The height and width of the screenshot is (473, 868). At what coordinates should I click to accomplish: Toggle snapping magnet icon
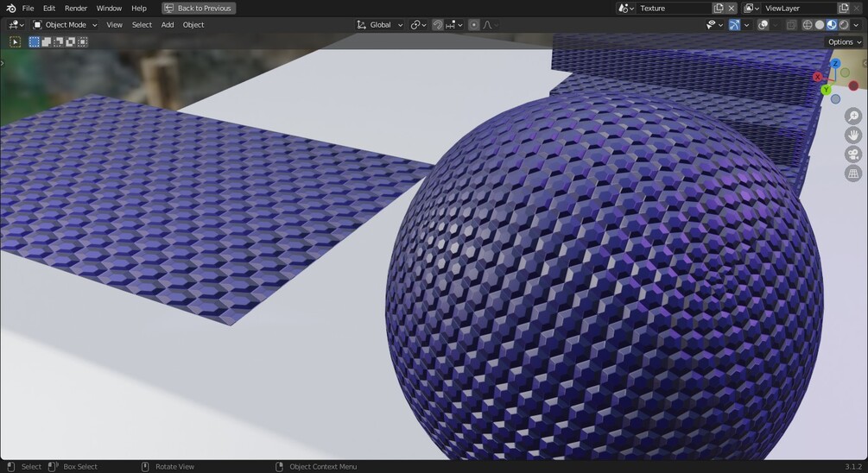pos(437,25)
